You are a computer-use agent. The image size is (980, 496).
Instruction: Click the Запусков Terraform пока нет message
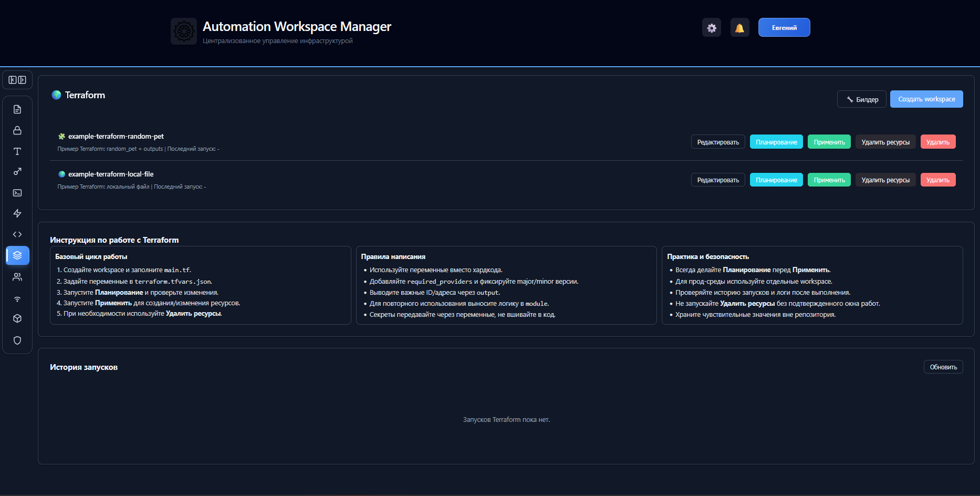click(506, 420)
